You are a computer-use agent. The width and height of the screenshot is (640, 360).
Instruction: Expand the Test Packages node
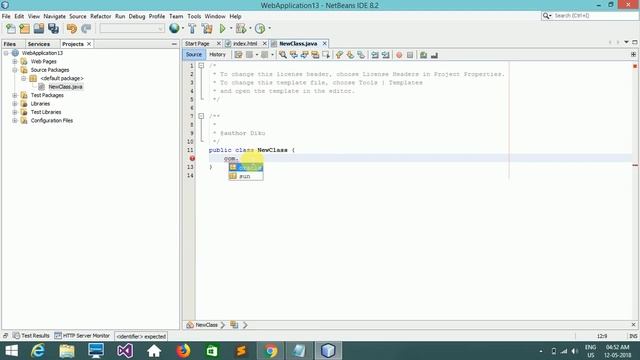pyautogui.click(x=15, y=96)
